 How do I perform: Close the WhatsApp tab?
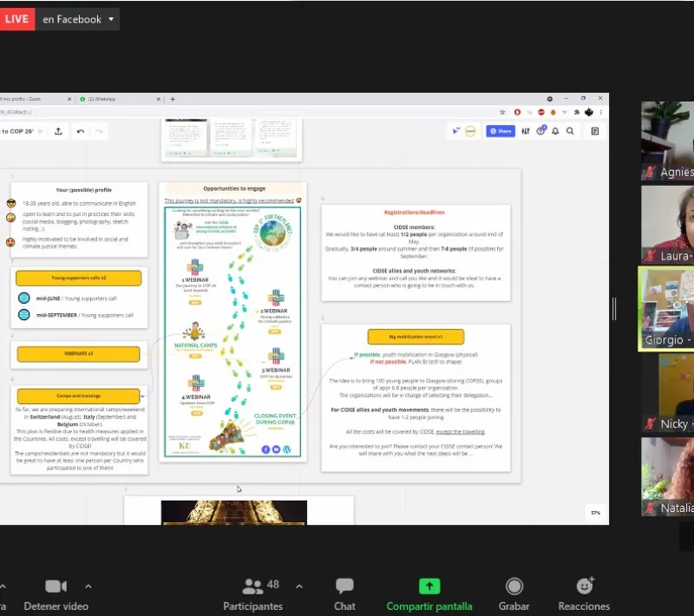158,99
